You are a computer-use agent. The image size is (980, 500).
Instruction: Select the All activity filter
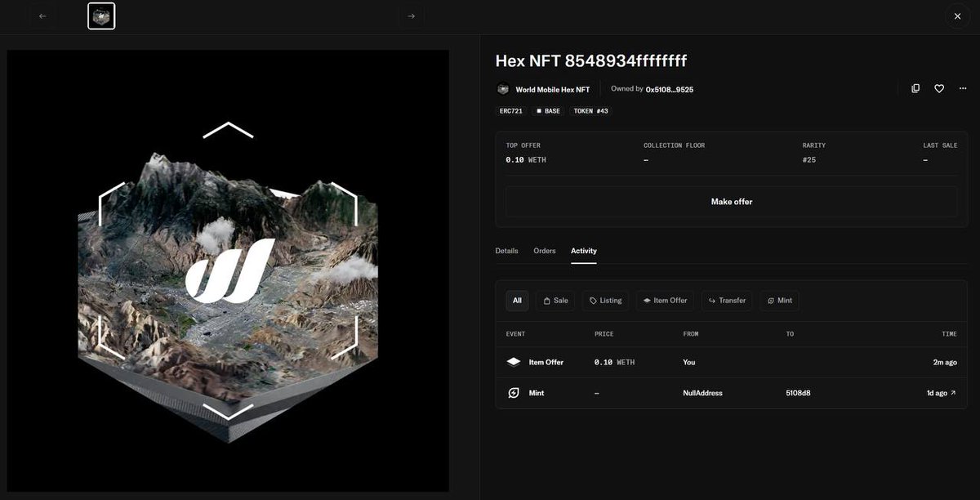tap(517, 301)
